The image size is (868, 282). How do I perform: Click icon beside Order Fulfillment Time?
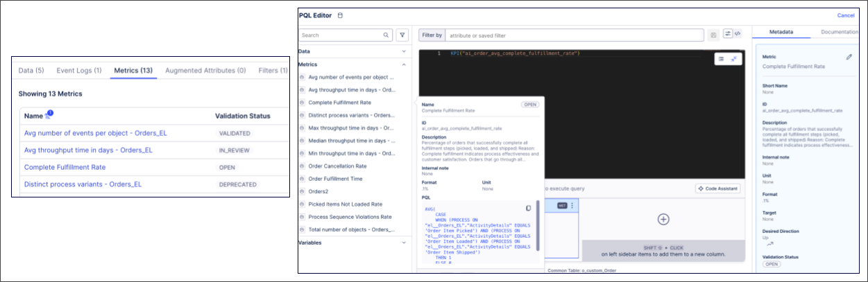[303, 179]
